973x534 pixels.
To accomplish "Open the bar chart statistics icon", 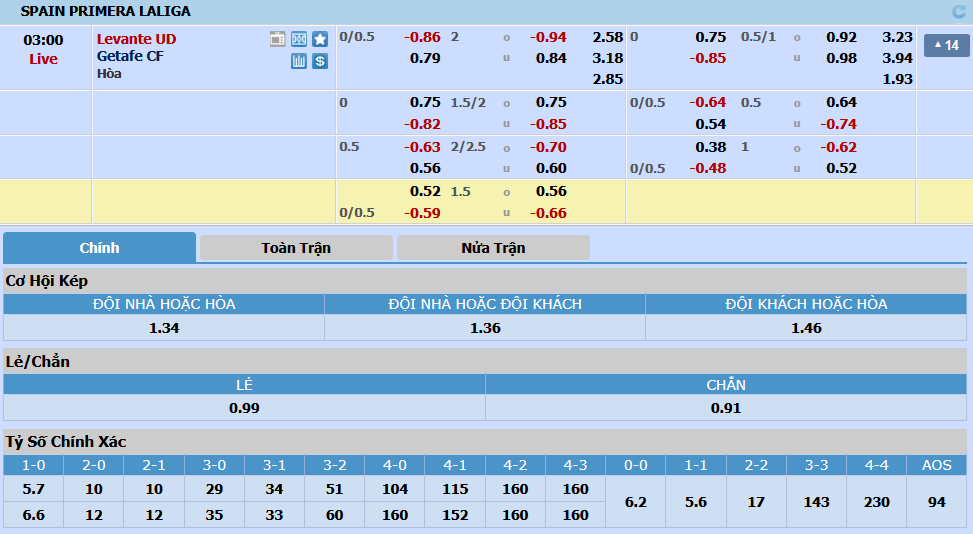I will click(x=299, y=61).
